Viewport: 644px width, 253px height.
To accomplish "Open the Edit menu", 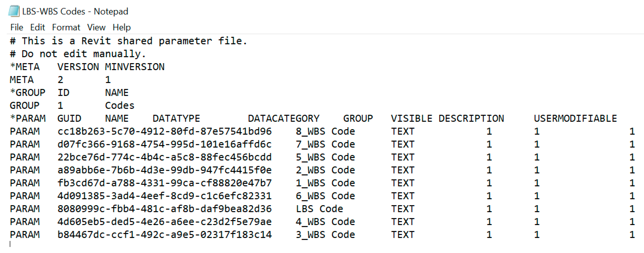I will tap(38, 27).
